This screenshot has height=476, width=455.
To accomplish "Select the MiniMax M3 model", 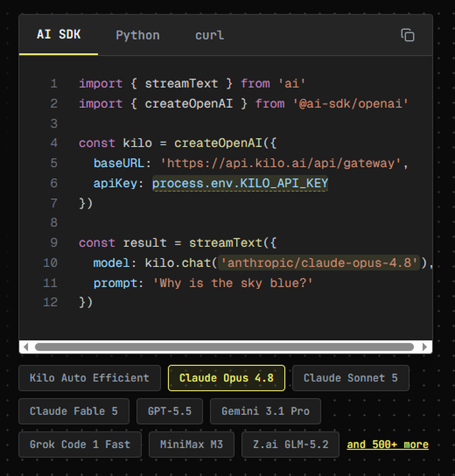I will point(192,445).
